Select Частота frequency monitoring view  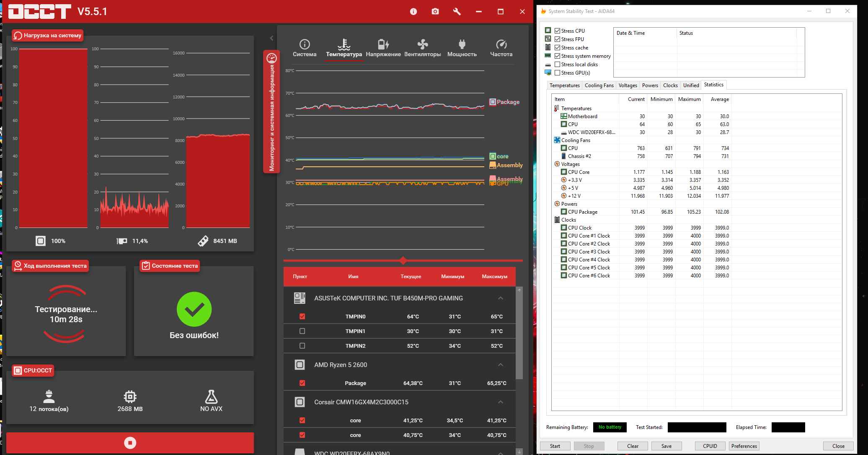[501, 48]
